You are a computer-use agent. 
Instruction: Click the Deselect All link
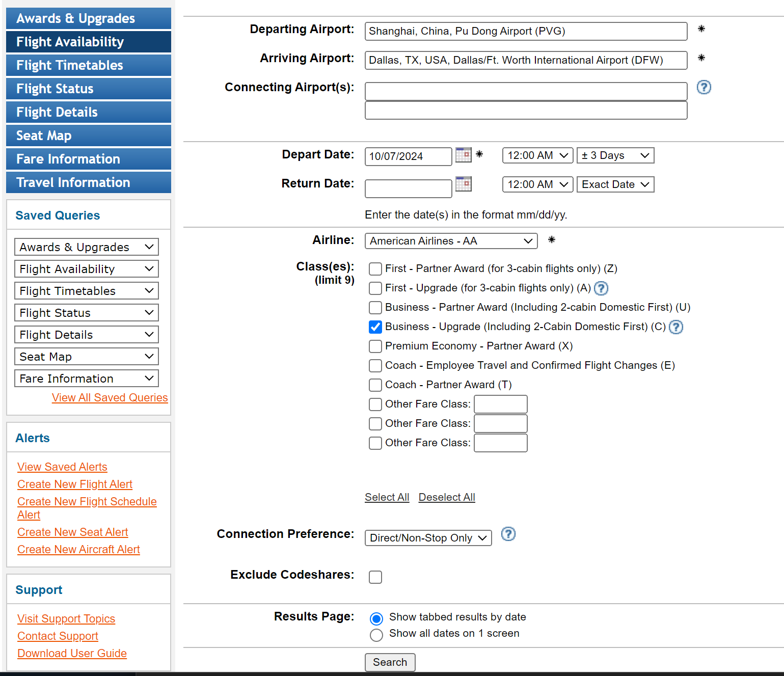click(447, 497)
